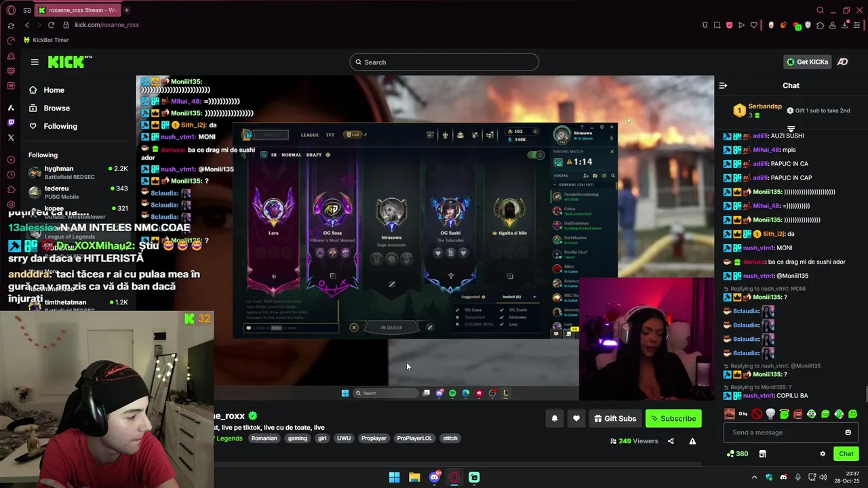Open Opera easy setup sliders icon

[x=857, y=25]
